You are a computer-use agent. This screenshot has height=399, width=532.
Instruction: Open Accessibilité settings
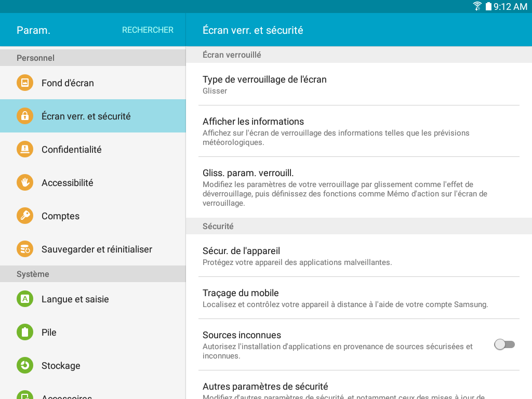pyautogui.click(x=93, y=182)
